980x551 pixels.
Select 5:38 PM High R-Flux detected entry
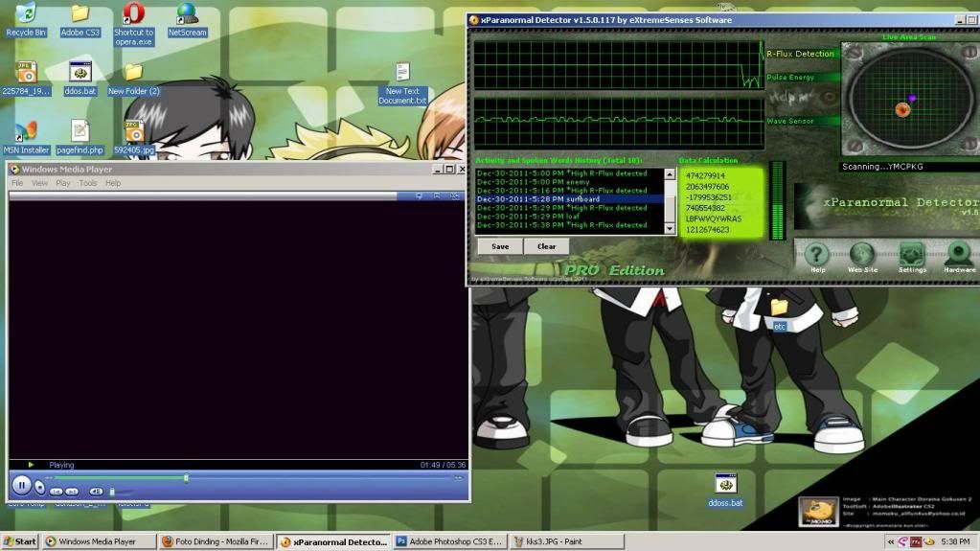pos(569,225)
